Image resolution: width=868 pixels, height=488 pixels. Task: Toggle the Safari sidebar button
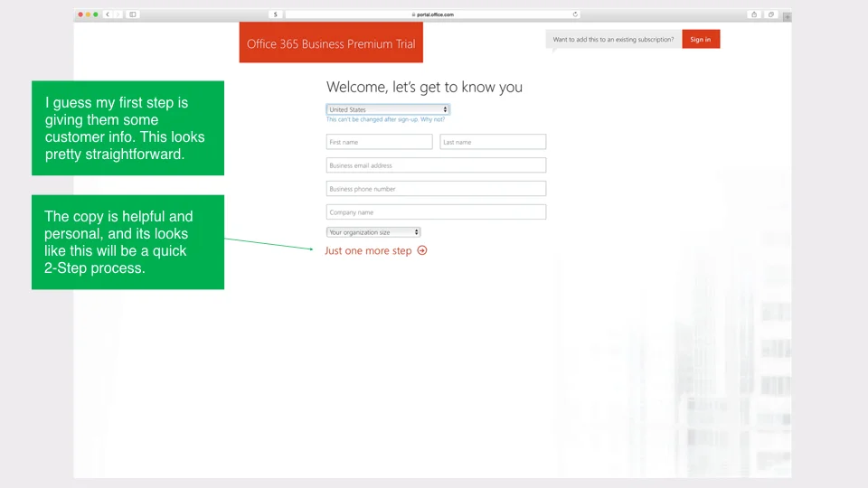click(x=133, y=14)
